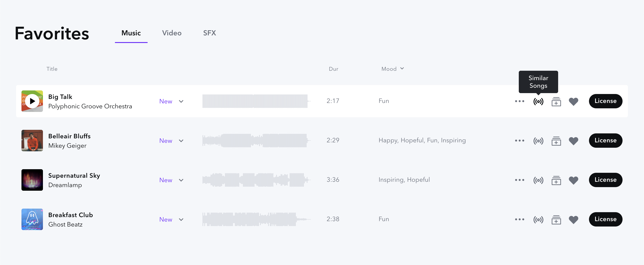
Task: Toggle the heart for Supernatural Sky
Action: click(x=573, y=180)
